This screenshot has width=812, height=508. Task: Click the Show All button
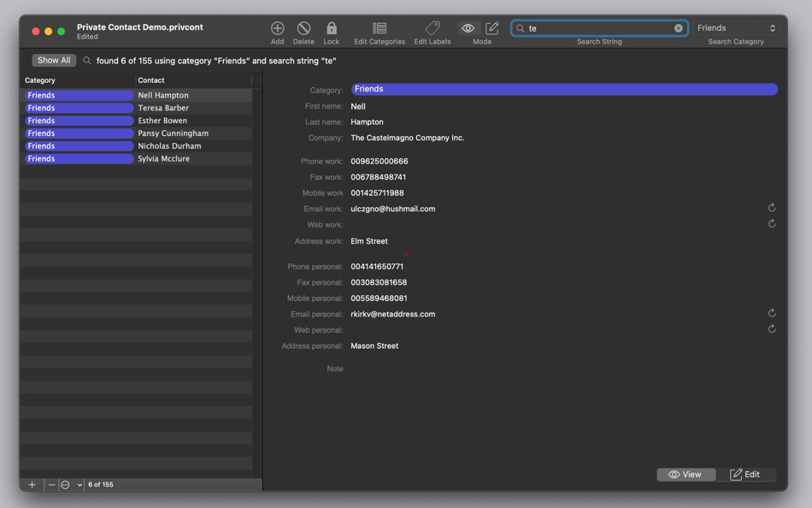(x=54, y=61)
